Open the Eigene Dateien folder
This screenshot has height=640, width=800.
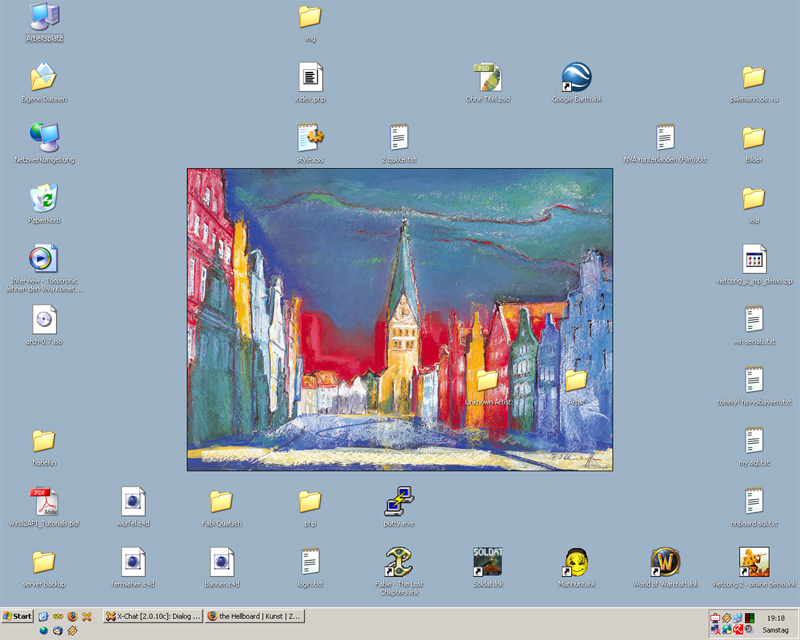[44, 78]
